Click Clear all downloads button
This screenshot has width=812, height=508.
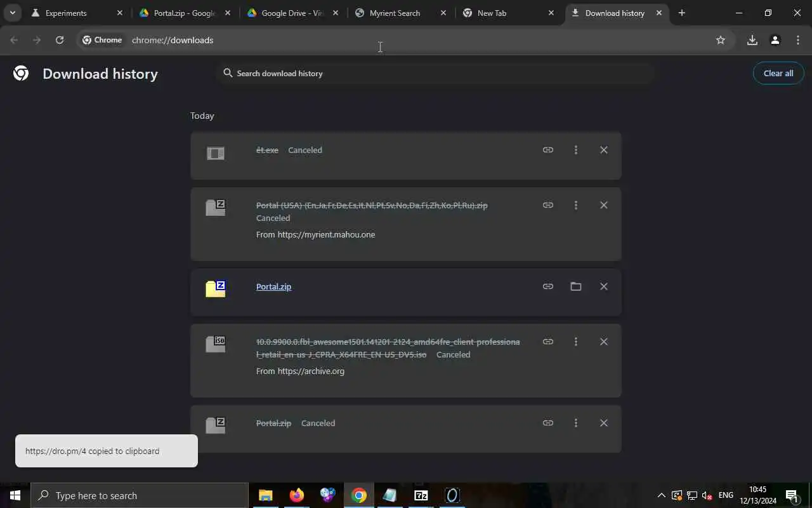pos(778,73)
